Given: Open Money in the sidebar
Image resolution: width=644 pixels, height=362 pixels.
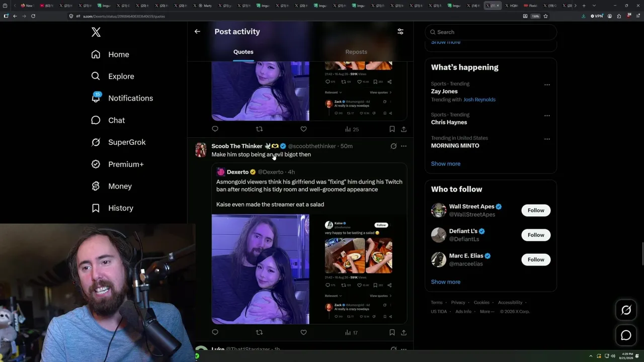Looking at the screenshot, I should pos(111,186).
